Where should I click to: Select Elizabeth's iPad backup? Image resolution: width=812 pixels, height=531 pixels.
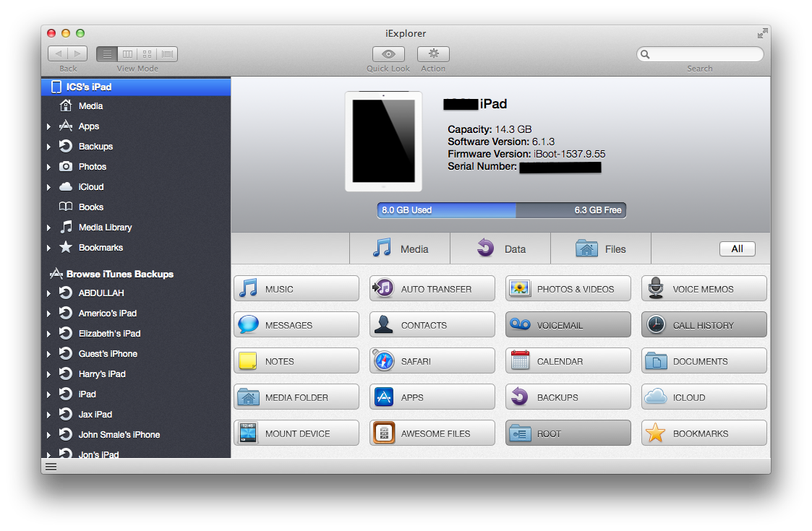pos(136,333)
